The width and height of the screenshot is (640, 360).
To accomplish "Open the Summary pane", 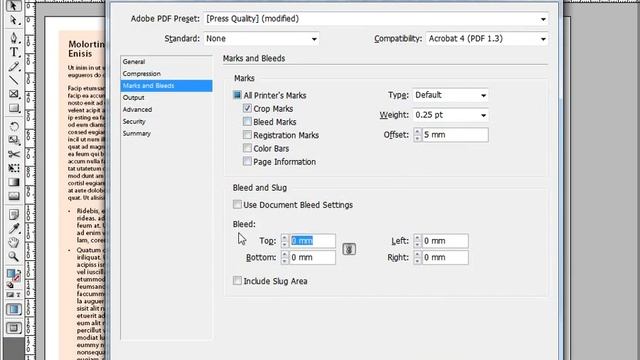I will pyautogui.click(x=167, y=133).
